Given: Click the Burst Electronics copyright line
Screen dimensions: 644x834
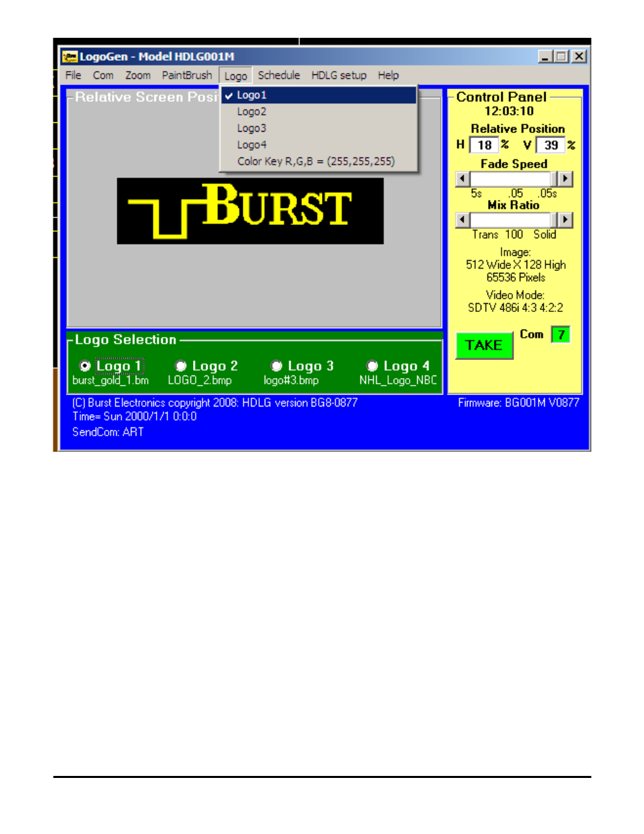Looking at the screenshot, I should (215, 403).
